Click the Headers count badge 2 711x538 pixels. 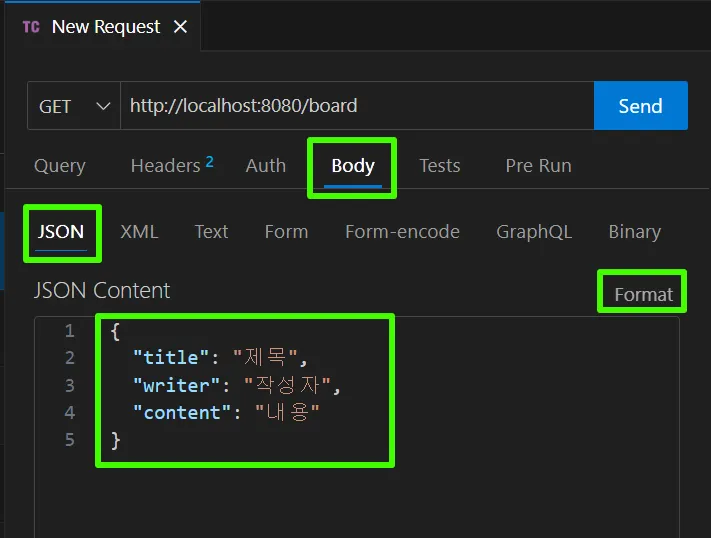(x=209, y=162)
